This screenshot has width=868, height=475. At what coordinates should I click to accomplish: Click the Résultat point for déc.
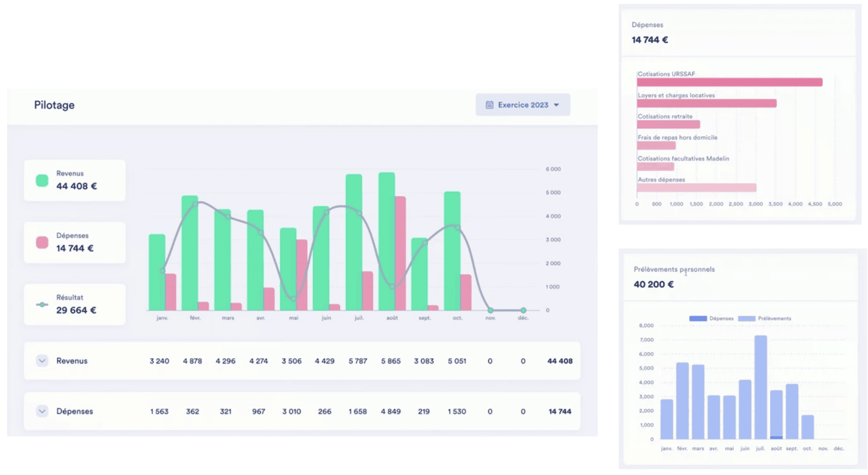pos(523,310)
